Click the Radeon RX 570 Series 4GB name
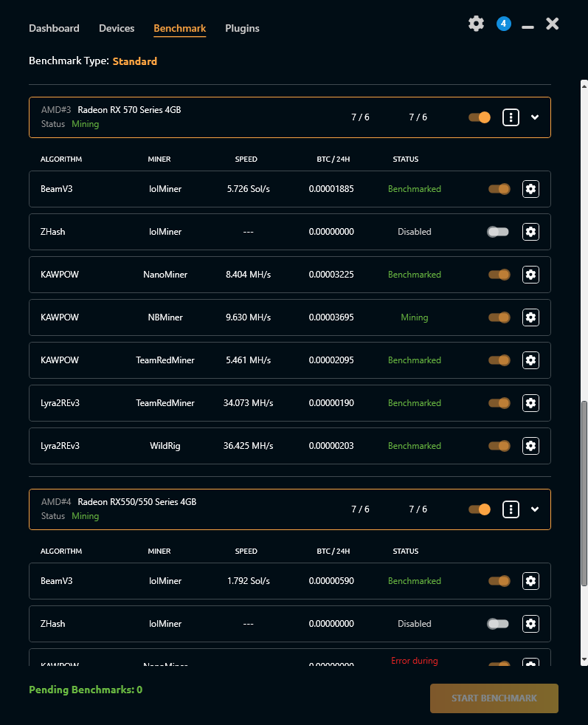Screen dimensions: 588x725 [x=129, y=110]
